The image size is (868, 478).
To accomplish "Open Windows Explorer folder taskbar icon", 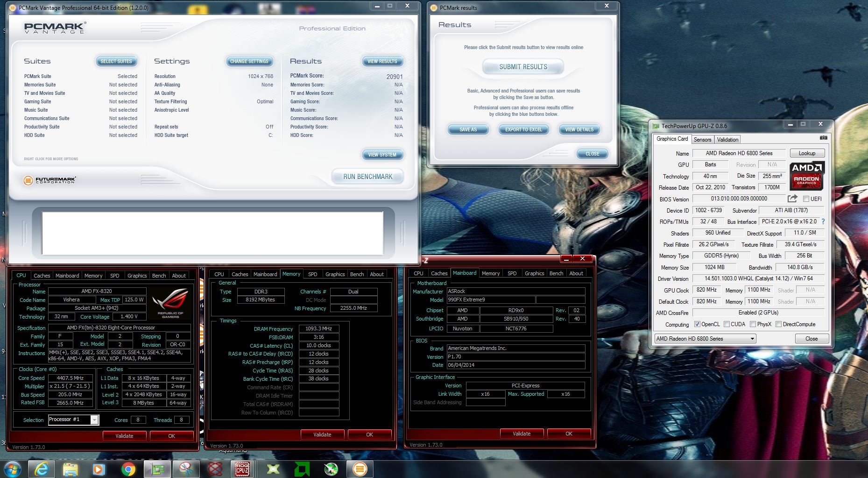I will point(70,469).
